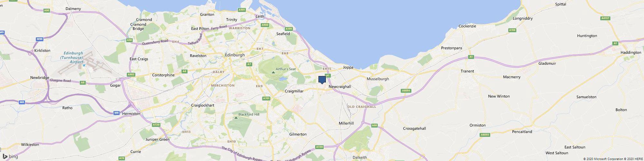
Task: Click the Leith place label
Action: 260,16
